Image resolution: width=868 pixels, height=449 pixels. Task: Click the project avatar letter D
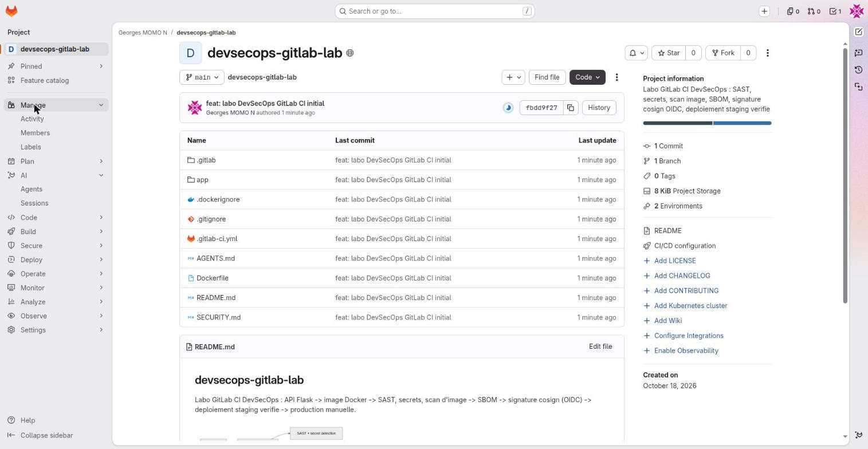[191, 53]
